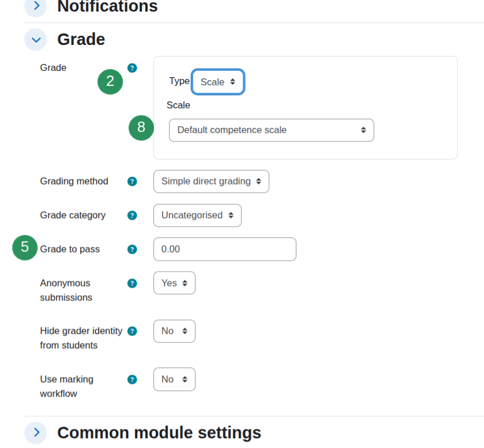Click the Grade to pass input field
Screen dimensions: 484x448
click(225, 249)
